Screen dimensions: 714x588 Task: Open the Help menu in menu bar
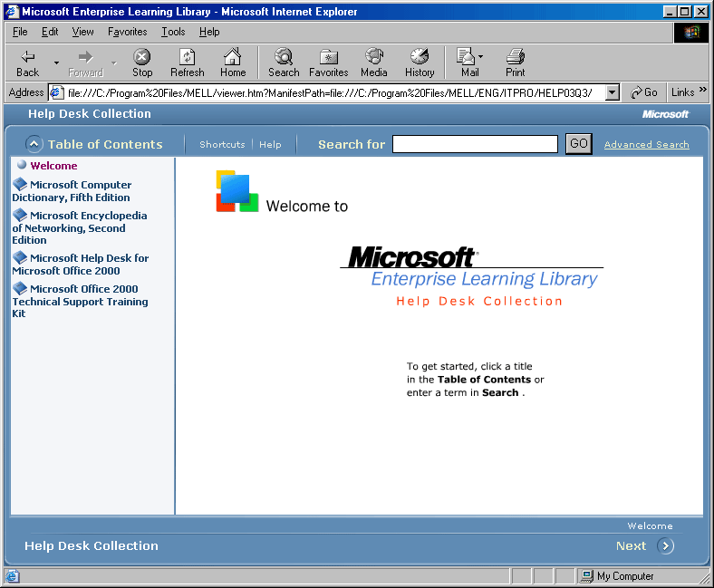click(209, 32)
